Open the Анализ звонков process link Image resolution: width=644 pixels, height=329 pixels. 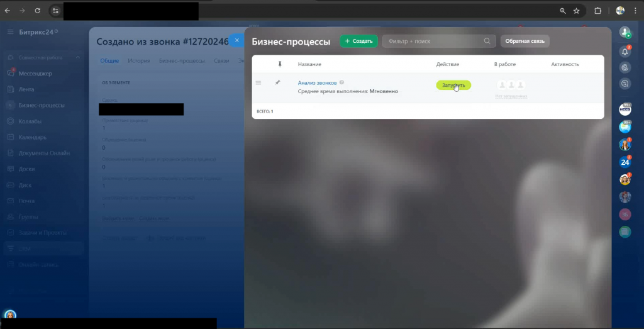click(x=317, y=83)
